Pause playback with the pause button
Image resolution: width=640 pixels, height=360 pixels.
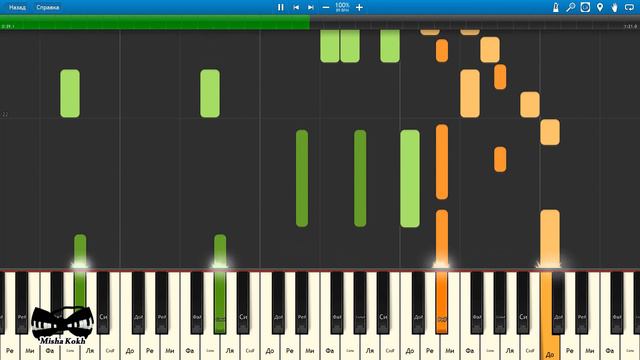[x=280, y=7]
